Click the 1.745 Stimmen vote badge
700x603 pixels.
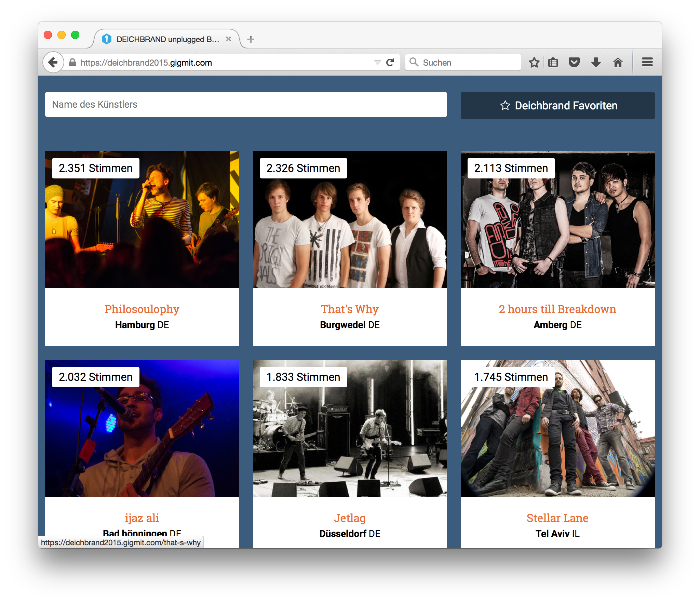(x=511, y=377)
